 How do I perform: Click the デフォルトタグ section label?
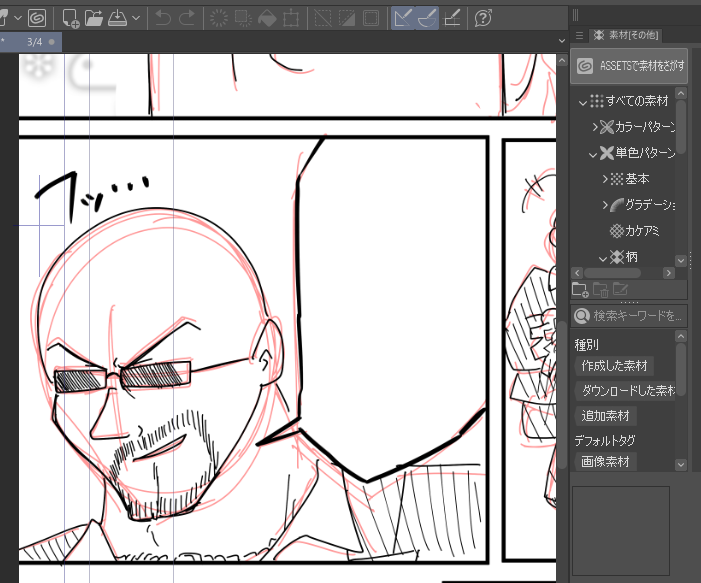tap(604, 440)
